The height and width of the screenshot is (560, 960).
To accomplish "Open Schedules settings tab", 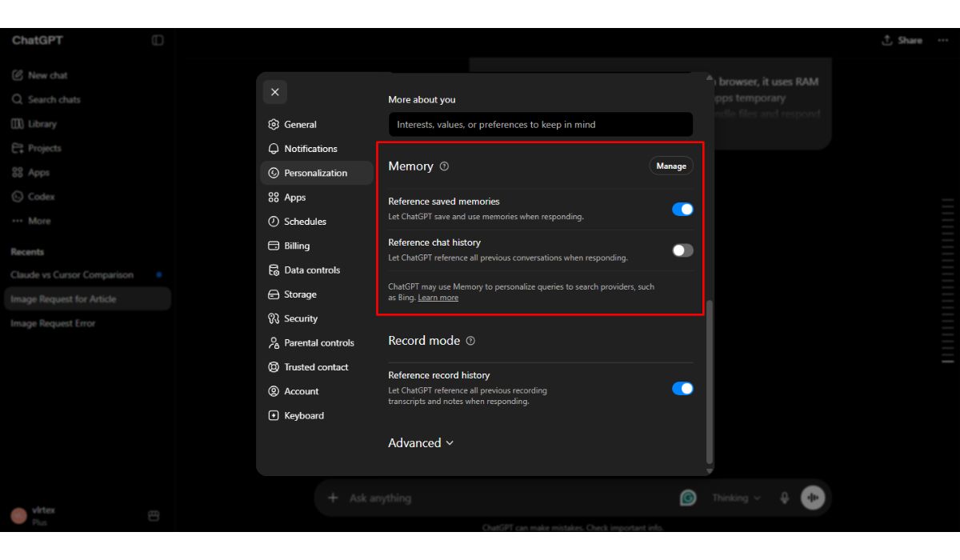I will [x=316, y=222].
